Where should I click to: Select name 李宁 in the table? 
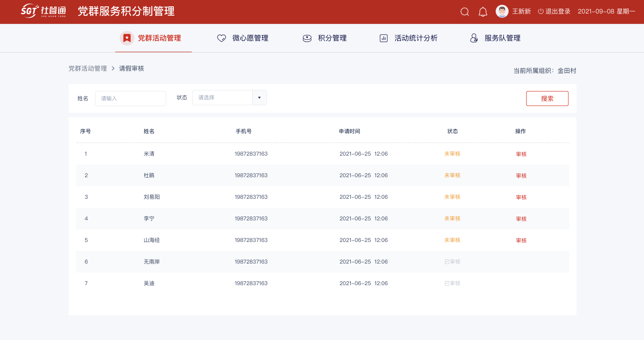(x=149, y=219)
